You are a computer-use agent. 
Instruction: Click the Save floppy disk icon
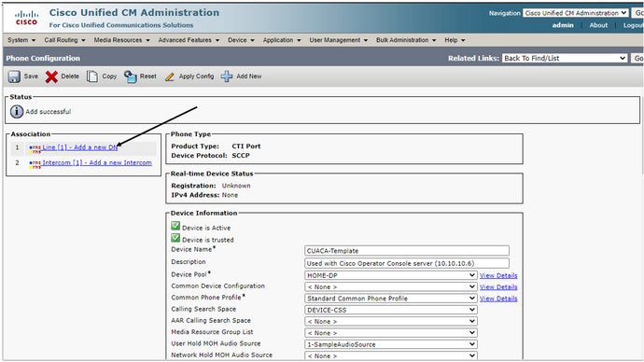14,77
